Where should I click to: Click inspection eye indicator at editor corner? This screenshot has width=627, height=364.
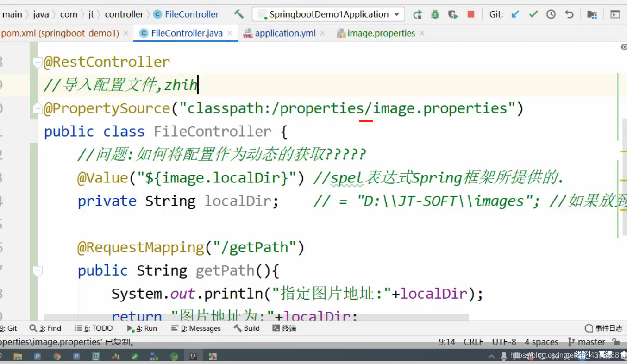point(623,47)
